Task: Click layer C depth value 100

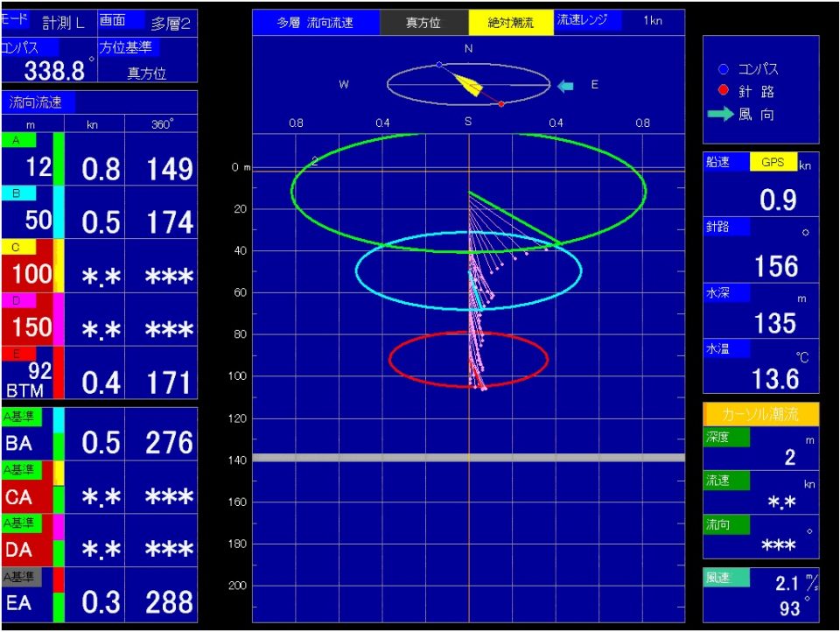Action: (x=32, y=274)
